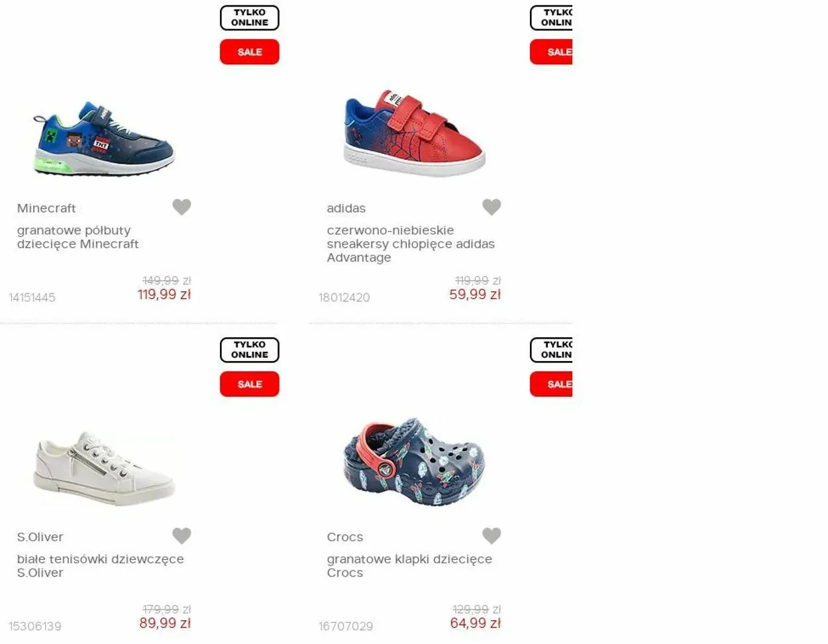Image resolution: width=828 pixels, height=644 pixels.
Task: Open granatowe półbuty dziecięce Minecraft link
Action: [78, 237]
